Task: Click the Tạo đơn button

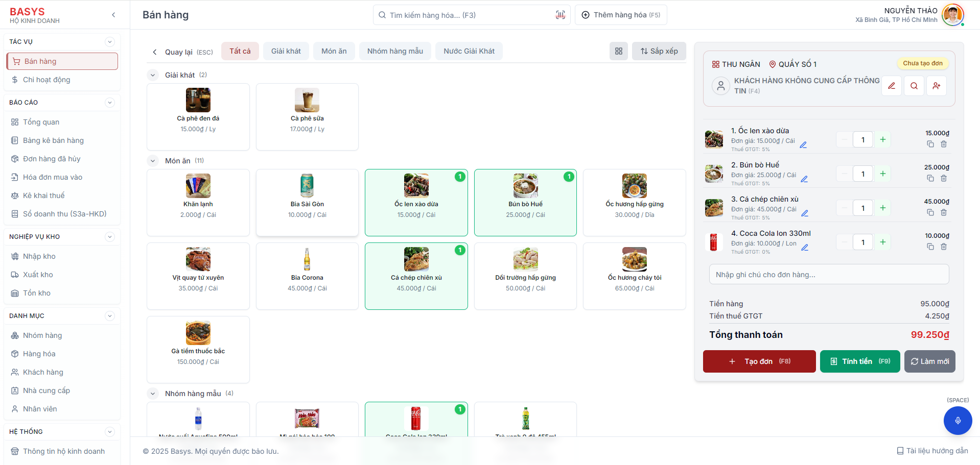Action: coord(759,361)
